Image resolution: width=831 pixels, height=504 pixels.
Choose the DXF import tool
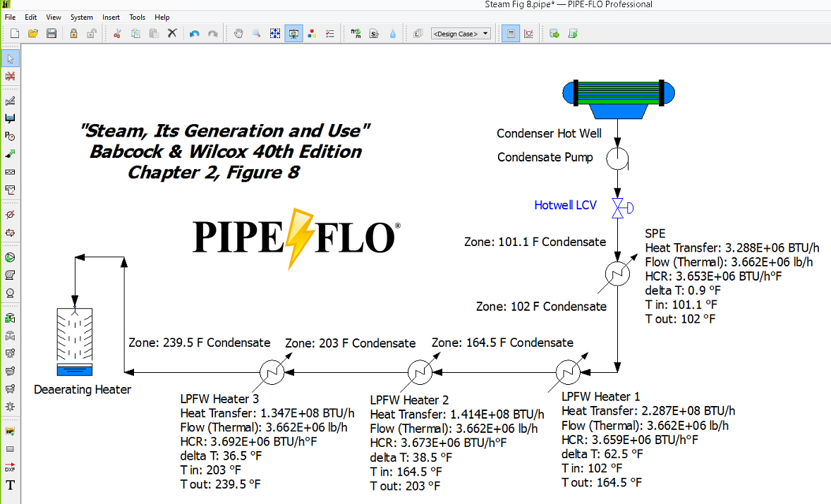(x=10, y=467)
